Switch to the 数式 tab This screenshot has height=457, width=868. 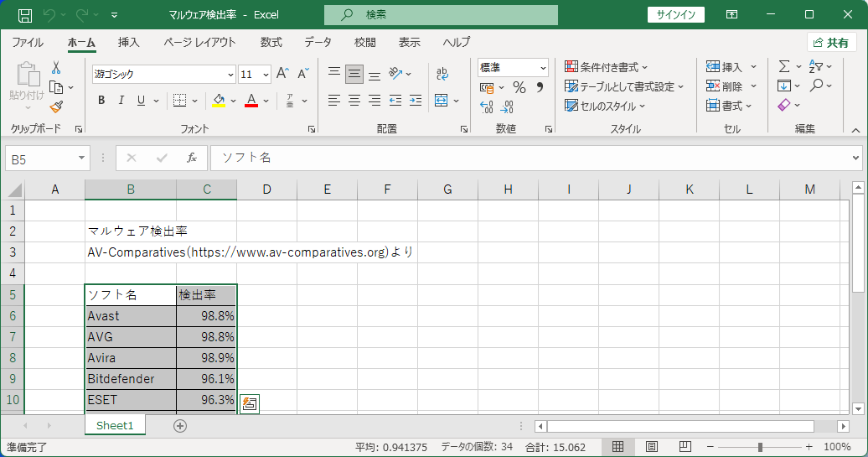coord(271,42)
